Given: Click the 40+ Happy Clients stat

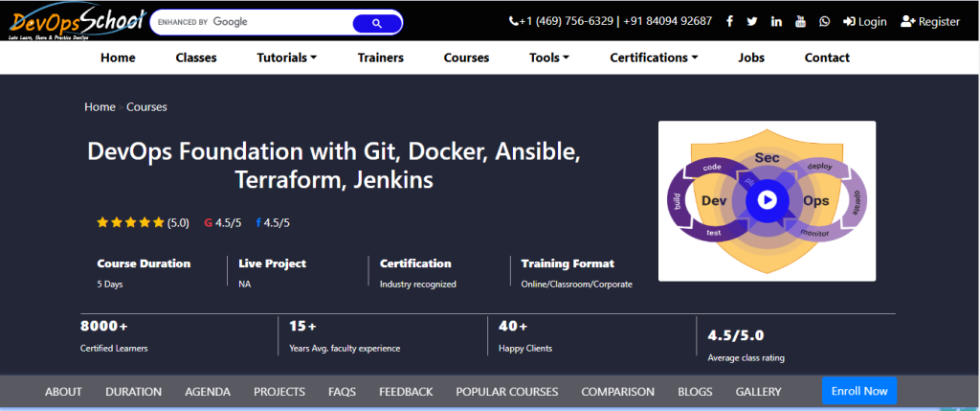Looking at the screenshot, I should pyautogui.click(x=525, y=336).
